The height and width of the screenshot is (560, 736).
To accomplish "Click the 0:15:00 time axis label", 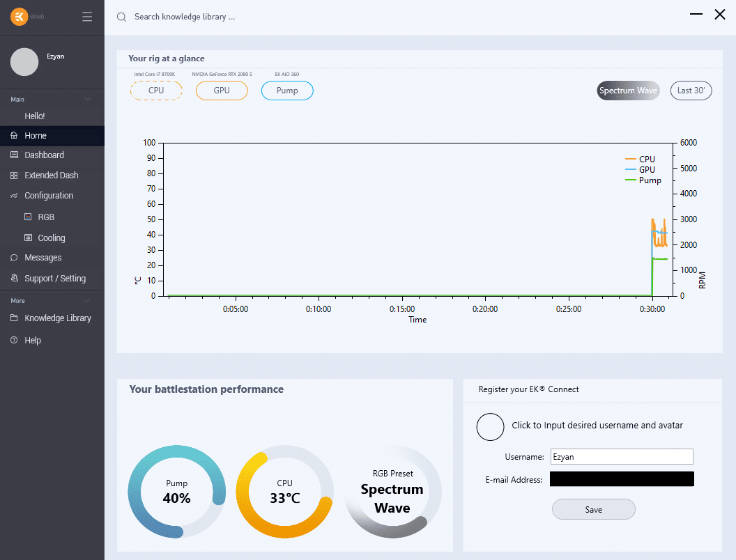I will (x=402, y=309).
